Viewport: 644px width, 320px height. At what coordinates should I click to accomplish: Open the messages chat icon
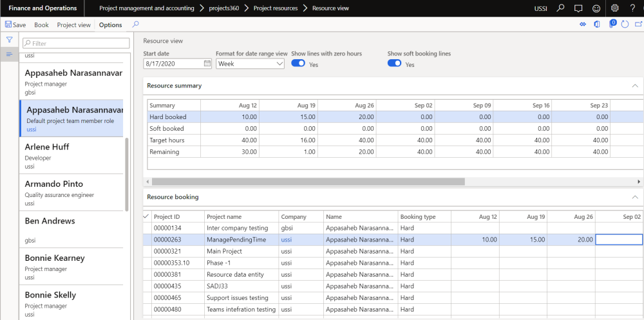coord(578,8)
